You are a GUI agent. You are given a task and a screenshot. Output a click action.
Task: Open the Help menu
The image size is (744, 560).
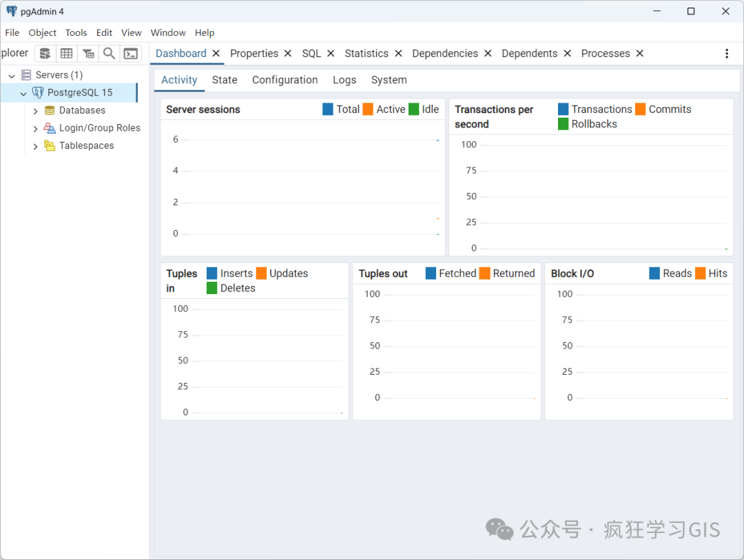205,33
